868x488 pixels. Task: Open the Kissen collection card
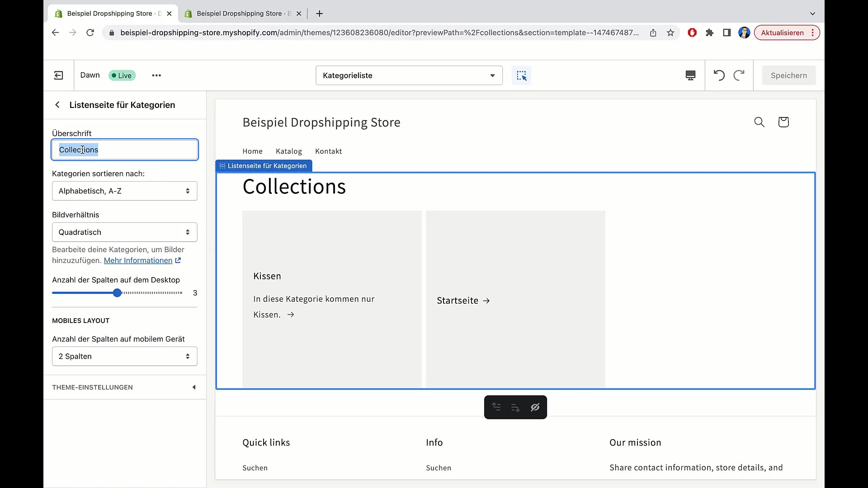332,299
